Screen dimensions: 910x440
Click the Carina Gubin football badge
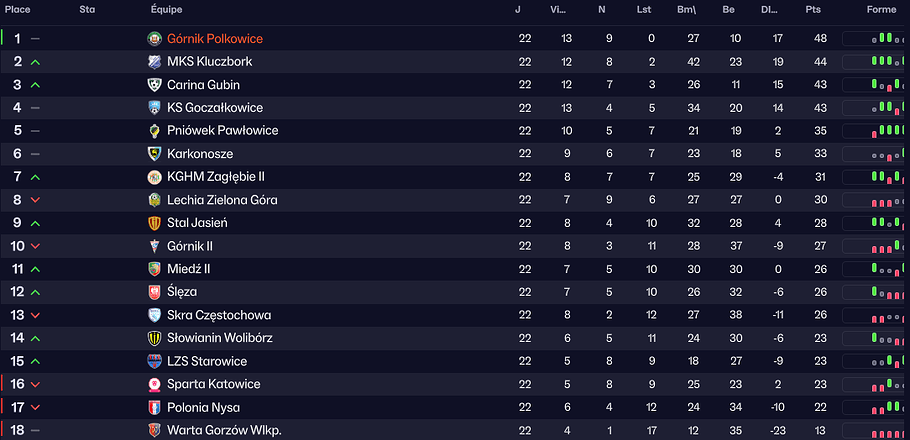pyautogui.click(x=154, y=85)
